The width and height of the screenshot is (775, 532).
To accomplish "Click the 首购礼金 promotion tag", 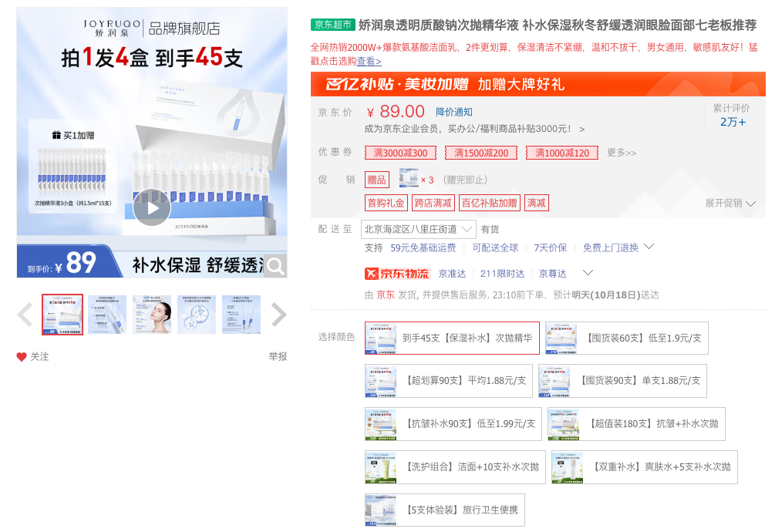I will coord(386,203).
